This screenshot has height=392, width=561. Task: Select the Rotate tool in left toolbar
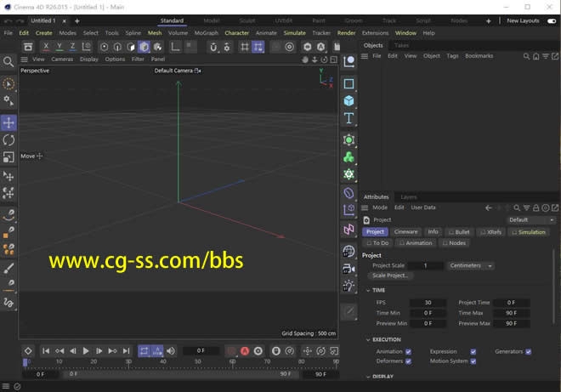(8, 140)
